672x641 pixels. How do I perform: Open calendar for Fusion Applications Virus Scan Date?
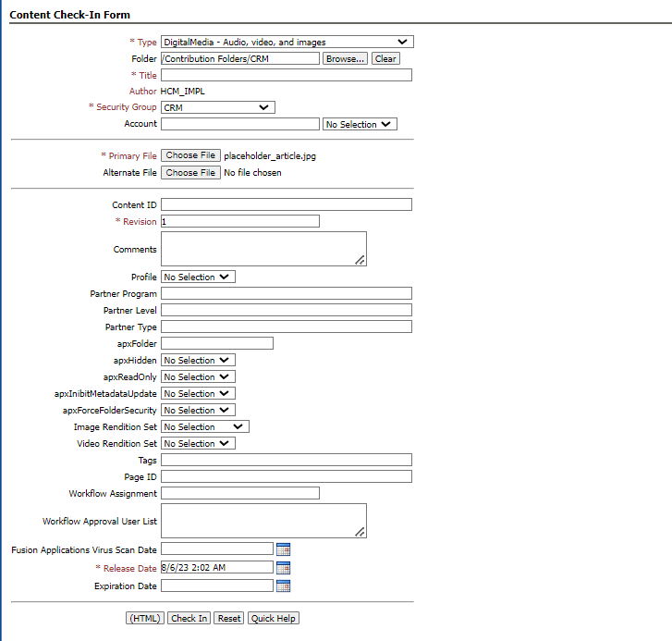(283, 549)
